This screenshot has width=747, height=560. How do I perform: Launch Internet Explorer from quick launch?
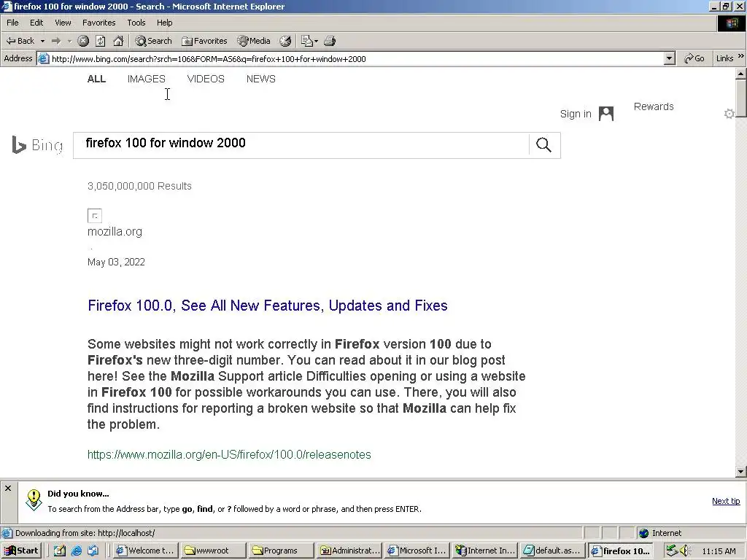(76, 551)
